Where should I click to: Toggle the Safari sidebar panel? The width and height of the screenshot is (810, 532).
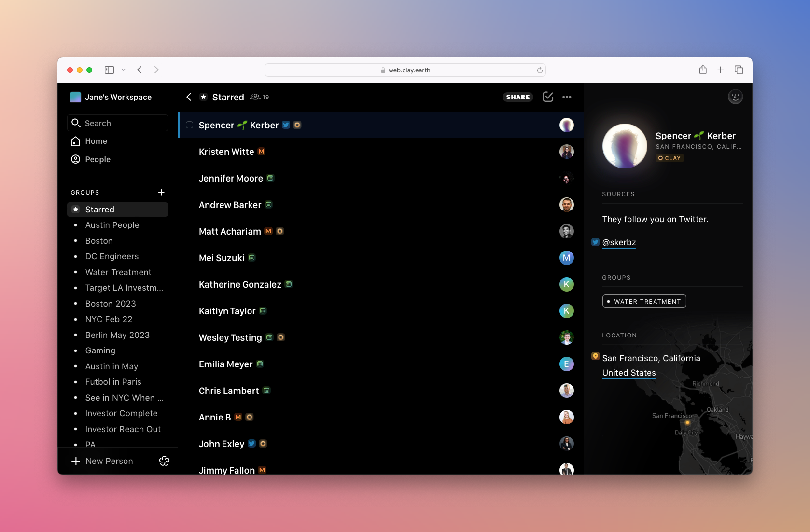pos(110,70)
